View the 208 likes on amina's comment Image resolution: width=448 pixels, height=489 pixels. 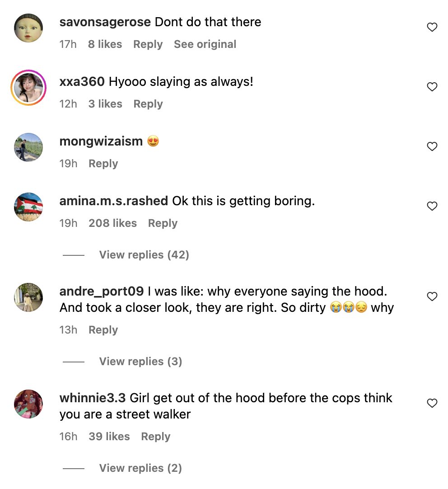pyautogui.click(x=112, y=223)
